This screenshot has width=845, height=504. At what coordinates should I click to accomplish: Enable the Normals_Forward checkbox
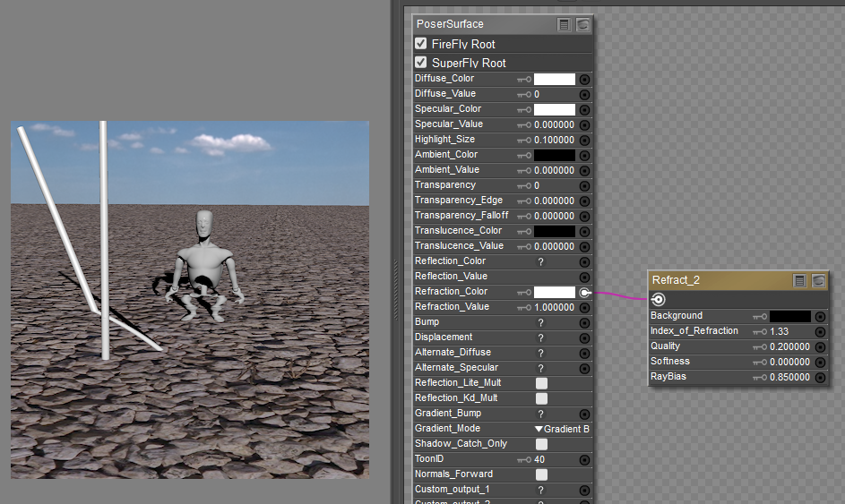pyautogui.click(x=541, y=474)
